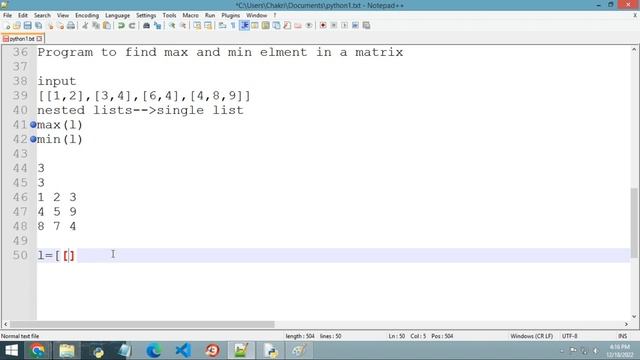Open the View menu

62,15
